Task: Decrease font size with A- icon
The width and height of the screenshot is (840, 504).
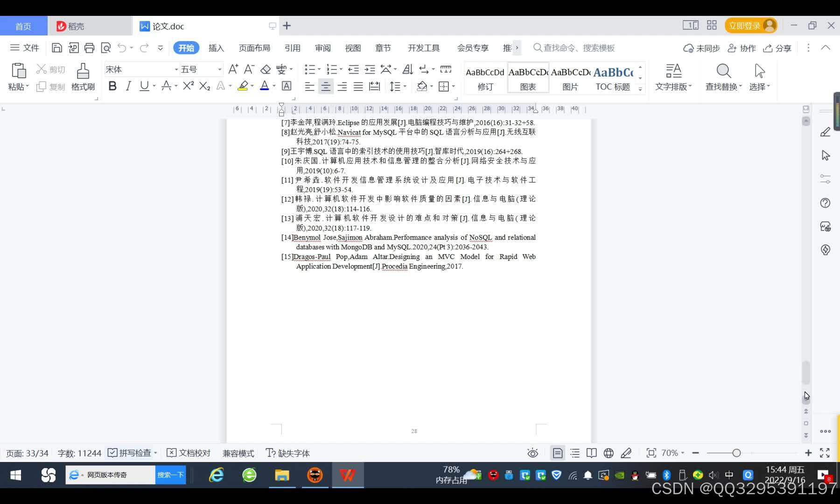Action: [x=249, y=70]
